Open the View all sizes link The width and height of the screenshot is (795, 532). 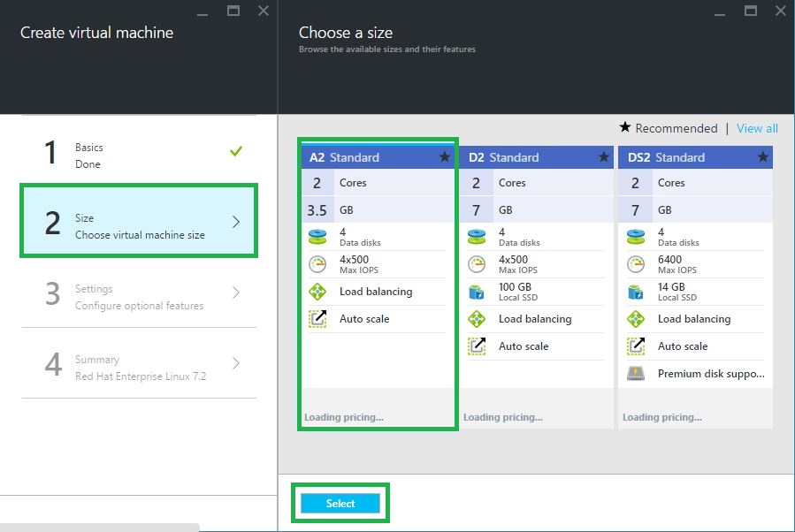click(757, 128)
